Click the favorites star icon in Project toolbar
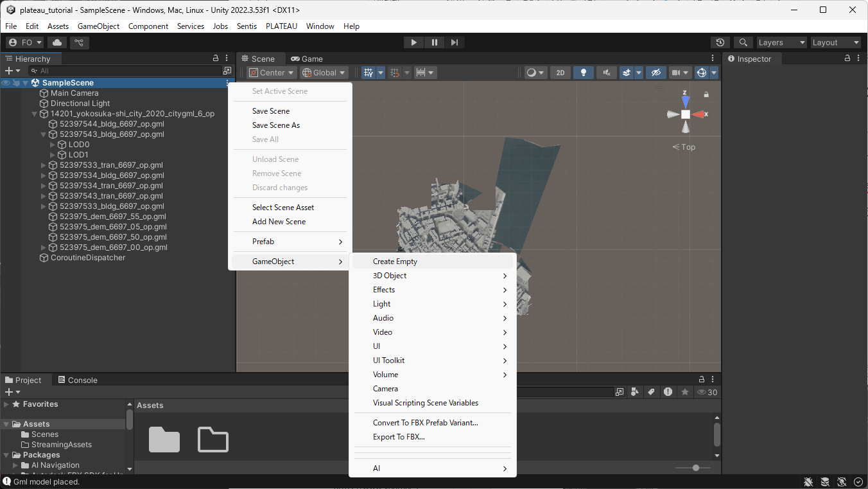Screen dimensions: 868x489 point(685,392)
